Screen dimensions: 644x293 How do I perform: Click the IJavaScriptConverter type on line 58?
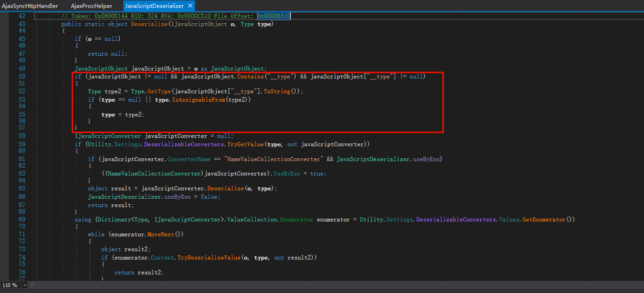coord(108,136)
